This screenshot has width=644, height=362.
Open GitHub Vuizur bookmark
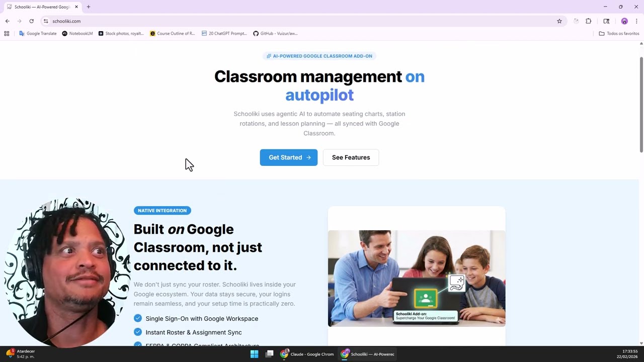(276, 34)
